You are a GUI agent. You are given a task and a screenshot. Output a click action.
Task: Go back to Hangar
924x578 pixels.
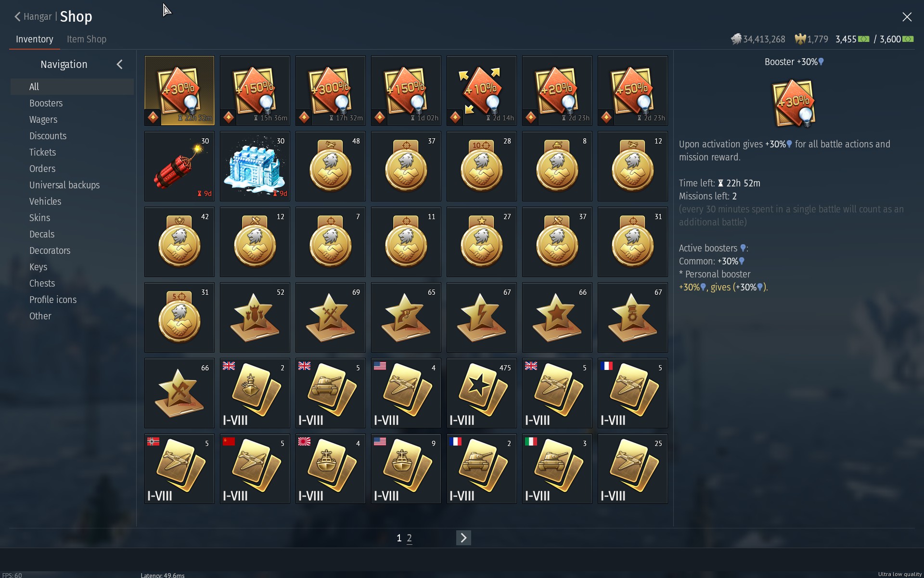[x=33, y=16]
